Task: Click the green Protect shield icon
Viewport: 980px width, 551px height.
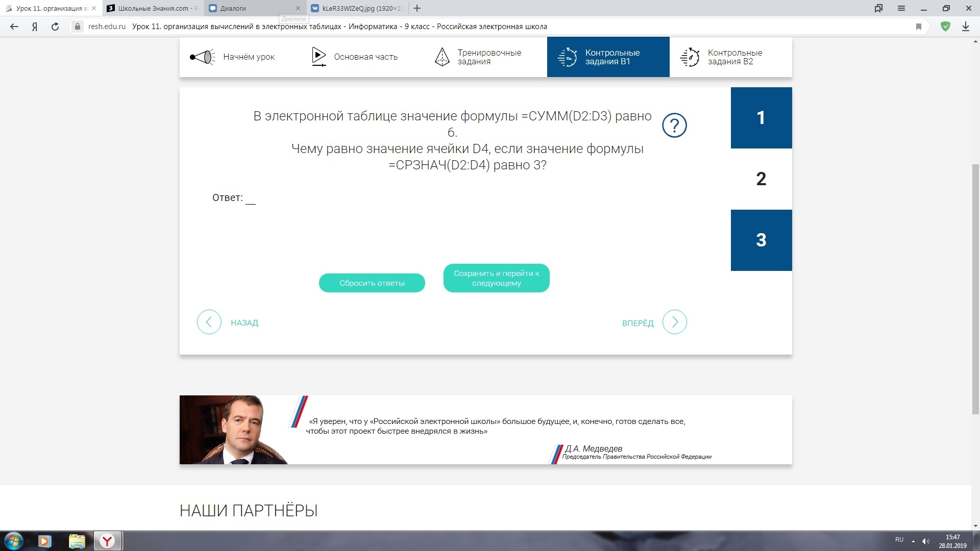Action: coord(945,27)
